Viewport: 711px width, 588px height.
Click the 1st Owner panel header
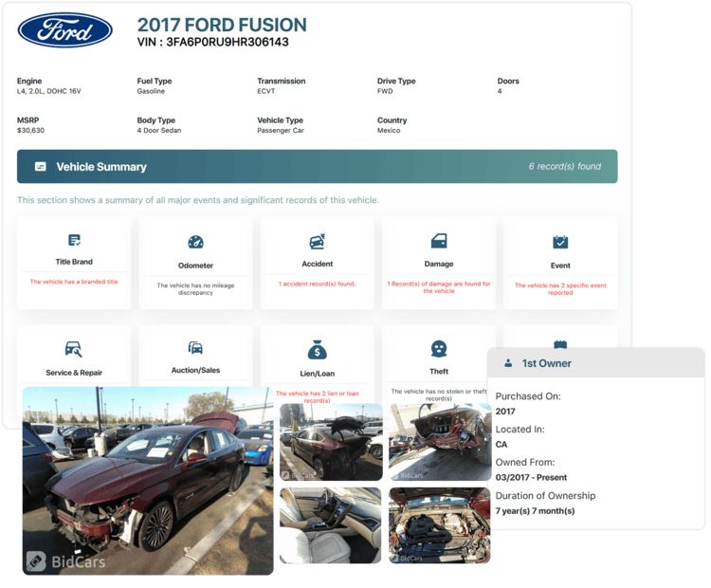click(595, 363)
